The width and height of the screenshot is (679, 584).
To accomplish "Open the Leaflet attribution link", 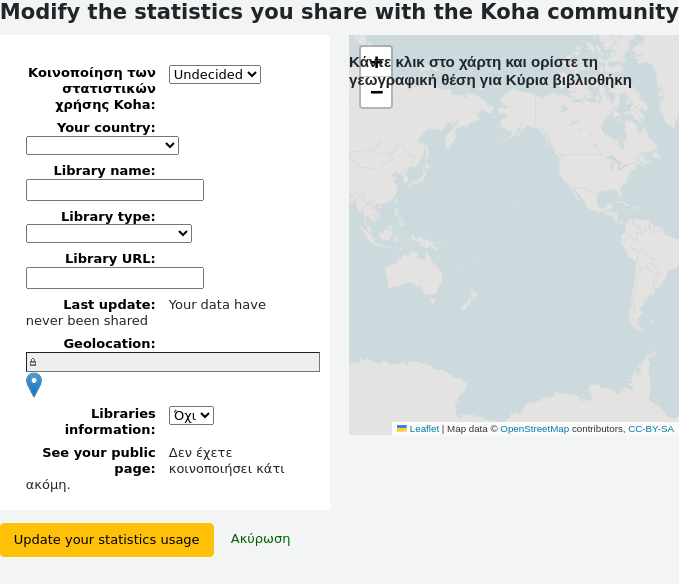I will pyautogui.click(x=424, y=429).
